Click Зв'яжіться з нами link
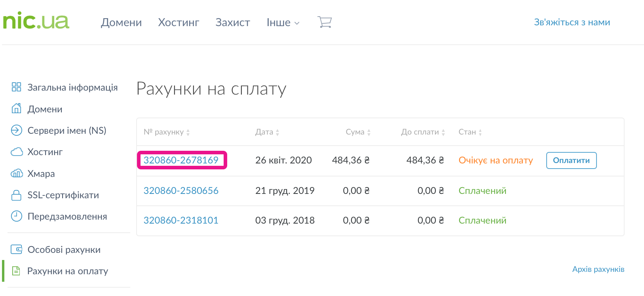This screenshot has height=296, width=644. (572, 23)
